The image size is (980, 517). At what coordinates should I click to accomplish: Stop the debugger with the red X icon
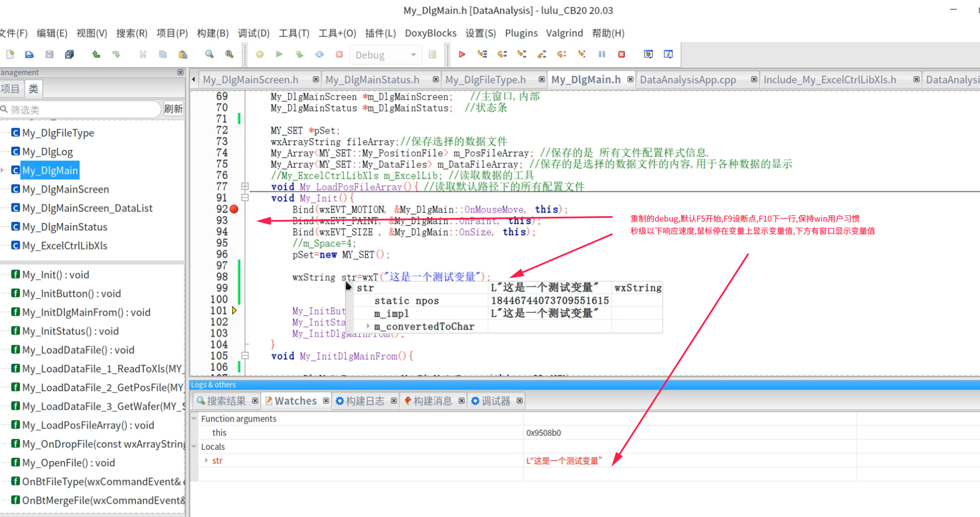[622, 54]
